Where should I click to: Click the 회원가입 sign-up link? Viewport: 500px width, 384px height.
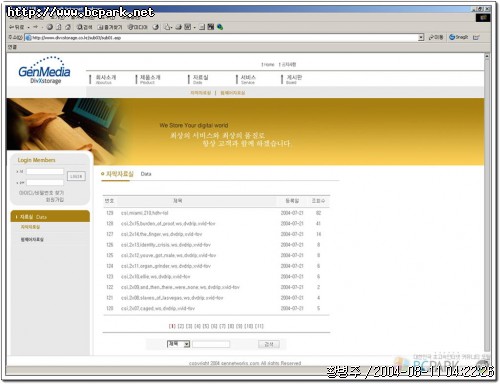click(55, 199)
